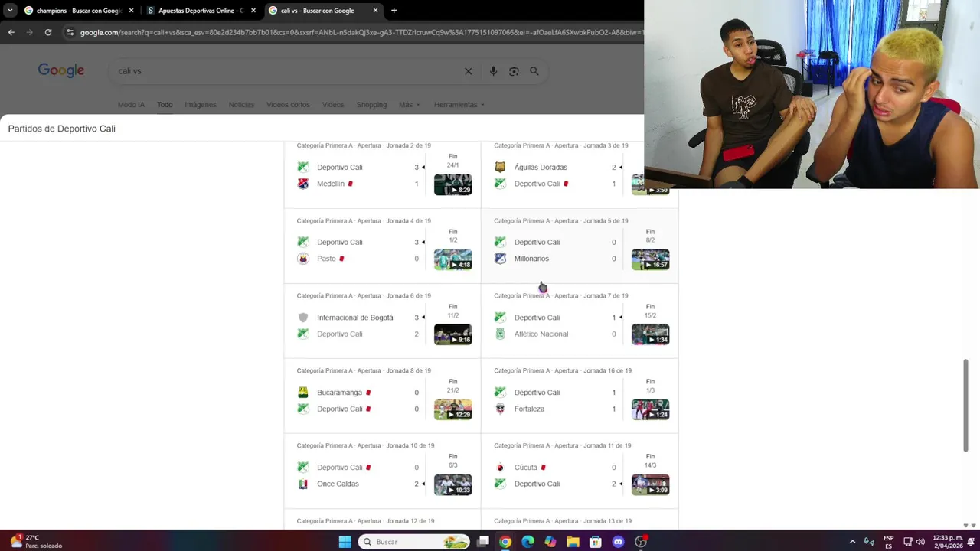Select the 'Videos cortos' search tab
This screenshot has height=551, width=980.
coord(288,105)
